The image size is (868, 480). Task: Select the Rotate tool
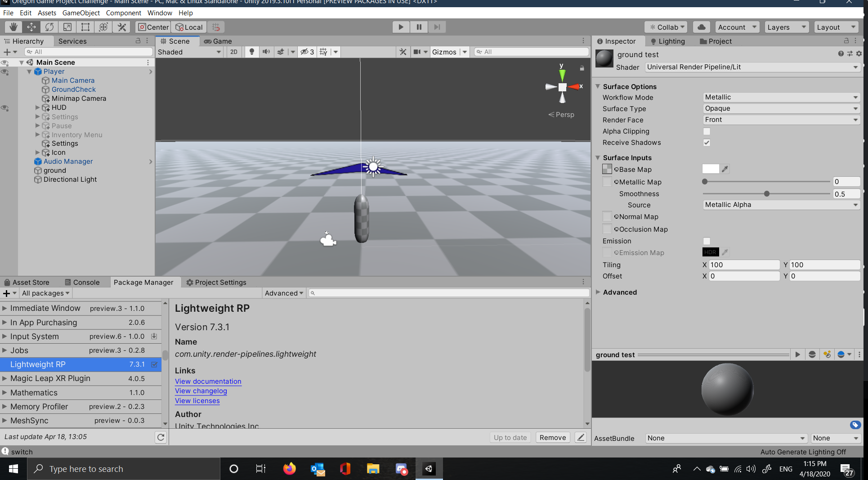pos(49,27)
